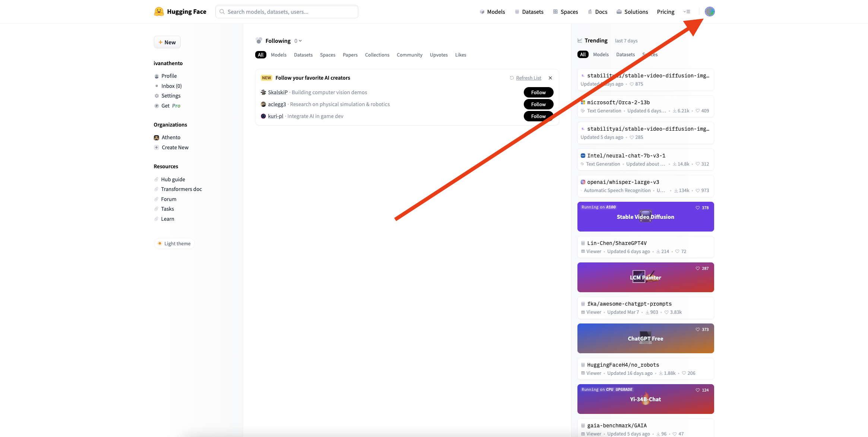Expand the Following count dropdown
The height and width of the screenshot is (437, 868).
[x=298, y=41]
